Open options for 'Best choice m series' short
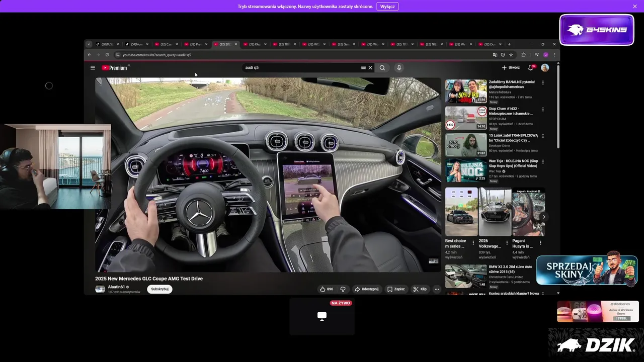Screen dimensions: 644x362 [x=473, y=243]
